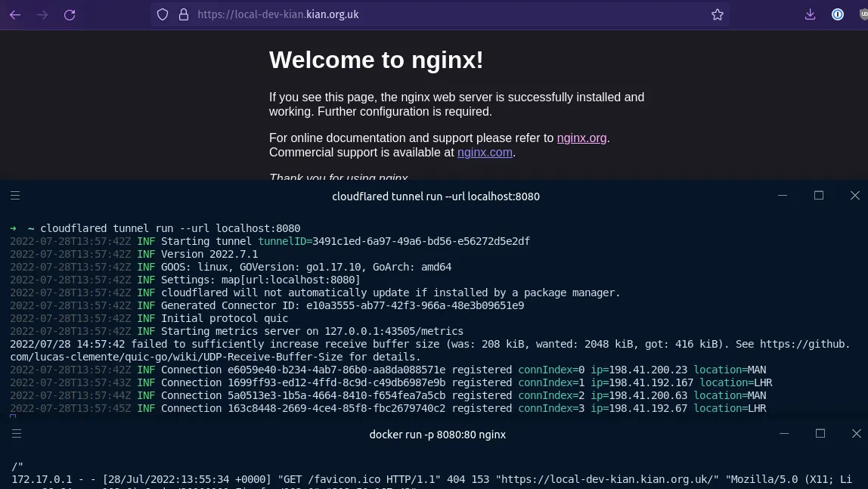Click connIndex=1 connection log line
This screenshot has width=868, height=489.
point(391,382)
